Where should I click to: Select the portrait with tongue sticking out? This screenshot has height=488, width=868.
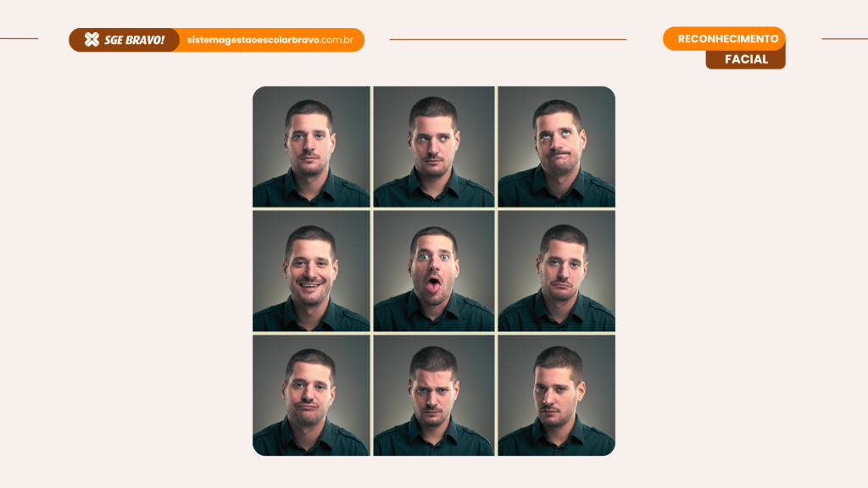tap(434, 271)
